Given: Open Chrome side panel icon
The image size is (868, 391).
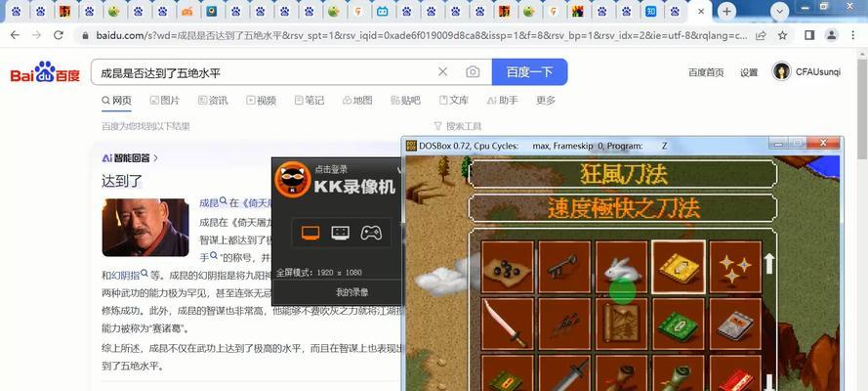Looking at the screenshot, I should coord(809,35).
